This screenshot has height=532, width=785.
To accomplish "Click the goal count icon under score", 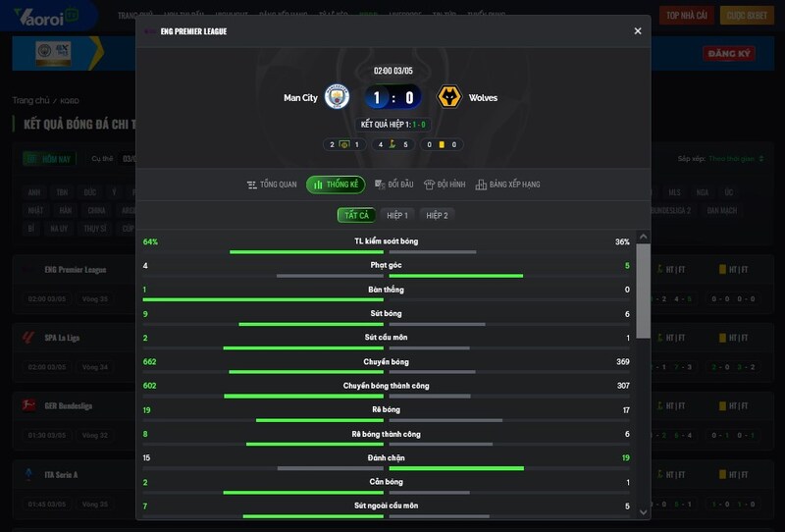I will (344, 144).
